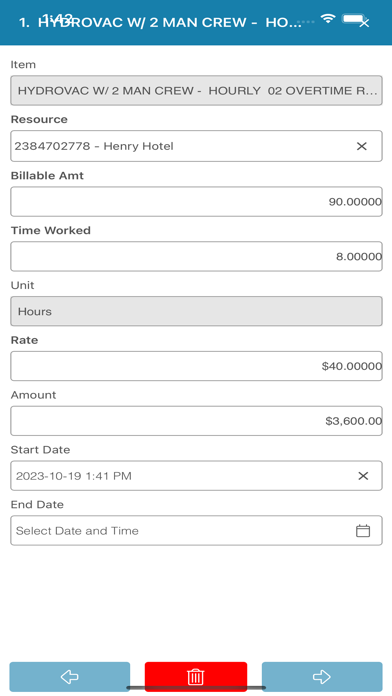Go to previous item with left arrow
The height and width of the screenshot is (696, 392).
tap(70, 677)
